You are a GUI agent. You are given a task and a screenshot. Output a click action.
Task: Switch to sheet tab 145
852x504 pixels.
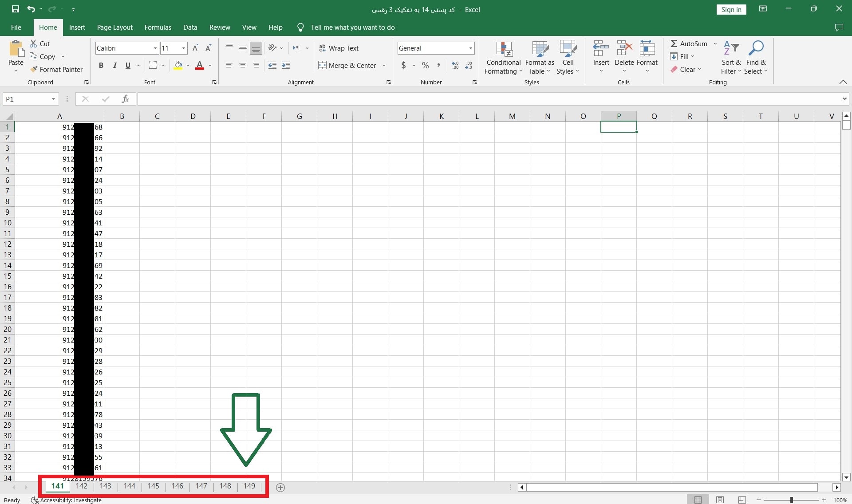click(x=153, y=486)
